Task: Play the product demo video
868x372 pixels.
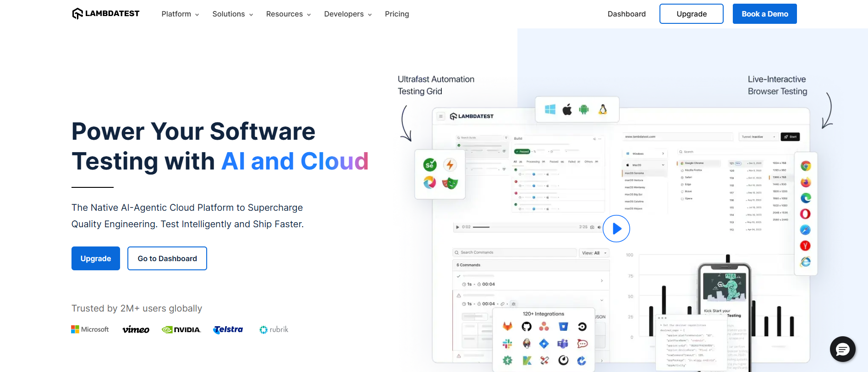Action: pos(616,229)
